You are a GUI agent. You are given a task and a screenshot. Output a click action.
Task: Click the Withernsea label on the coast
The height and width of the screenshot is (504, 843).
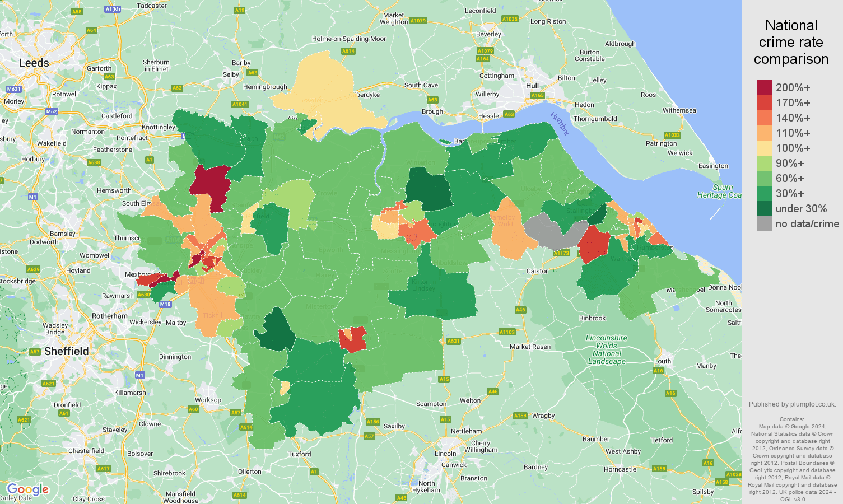pyautogui.click(x=679, y=110)
